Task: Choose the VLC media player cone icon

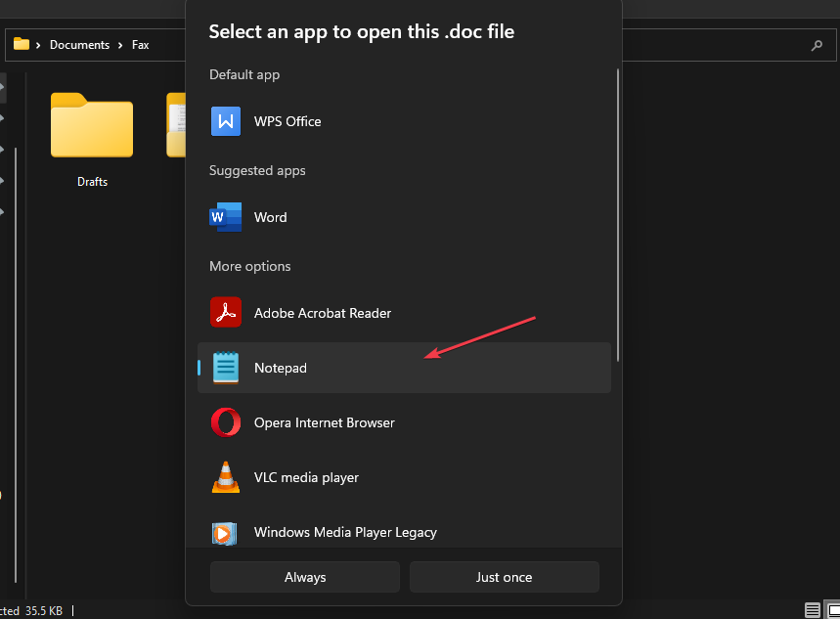Action: click(226, 477)
